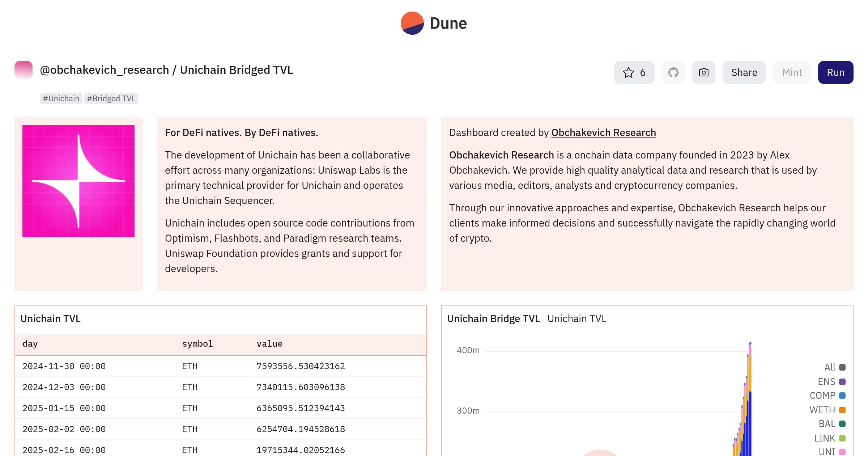Click the value 6254704.194528618
The width and height of the screenshot is (868, 456).
click(x=301, y=429)
